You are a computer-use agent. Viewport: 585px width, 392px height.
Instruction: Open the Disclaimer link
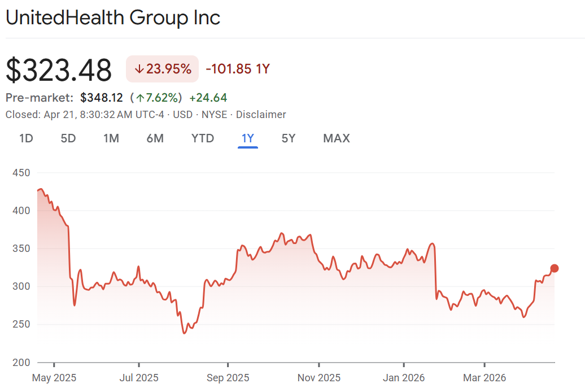coord(261,115)
